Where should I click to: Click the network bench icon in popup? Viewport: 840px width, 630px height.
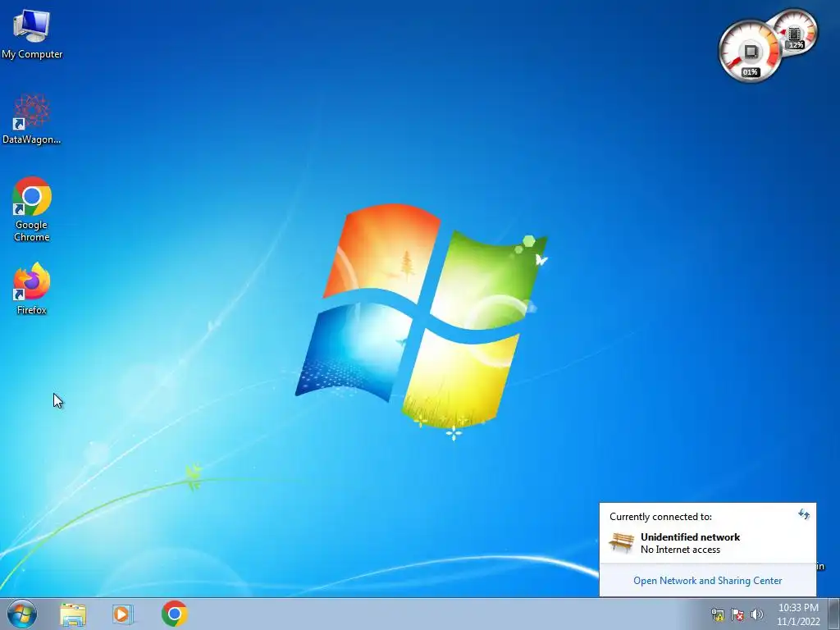622,542
